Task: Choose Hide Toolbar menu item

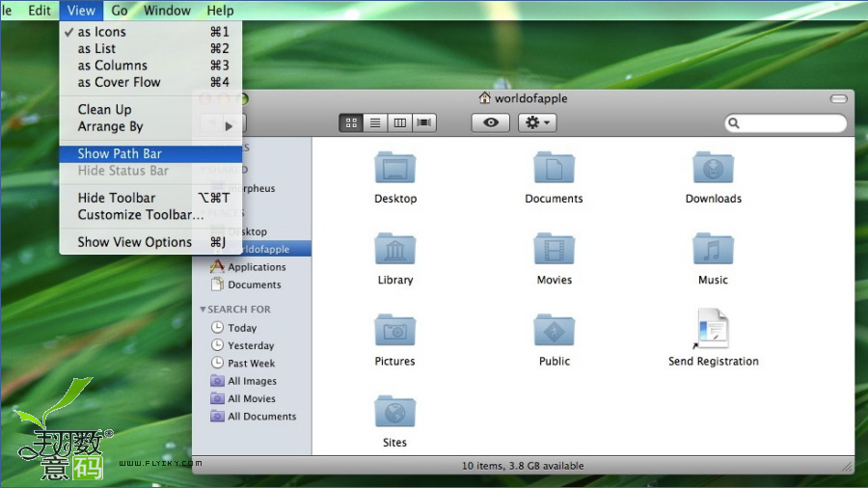Action: pos(150,198)
